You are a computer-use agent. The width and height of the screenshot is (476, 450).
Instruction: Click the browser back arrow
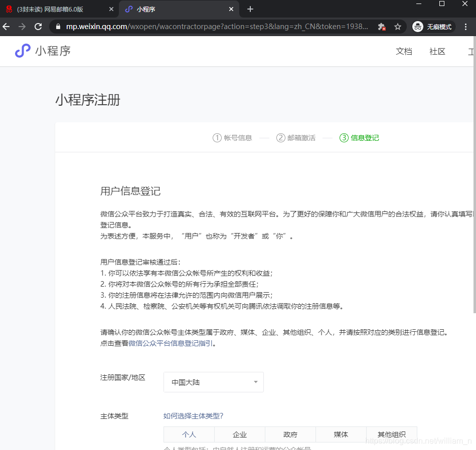point(7,27)
